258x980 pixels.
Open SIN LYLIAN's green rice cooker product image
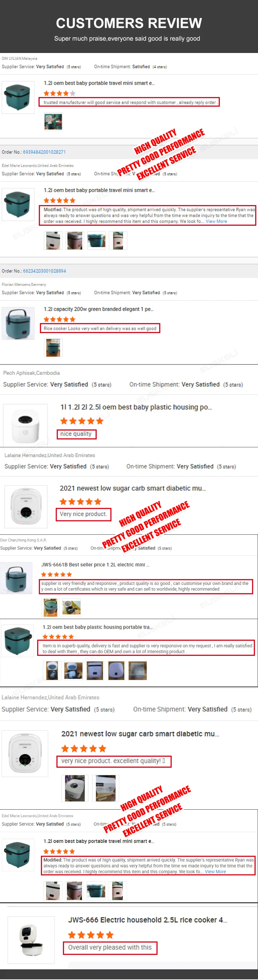tap(18, 97)
